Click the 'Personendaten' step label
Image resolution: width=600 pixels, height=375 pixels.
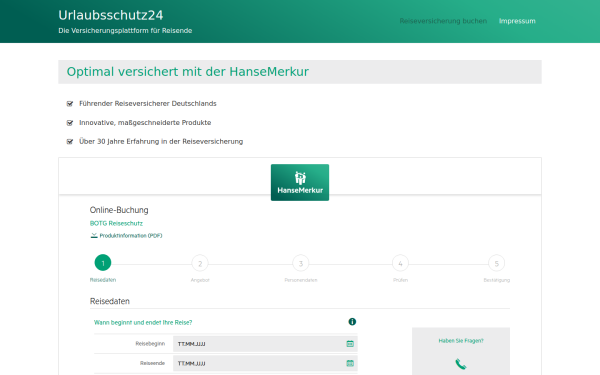point(301,280)
